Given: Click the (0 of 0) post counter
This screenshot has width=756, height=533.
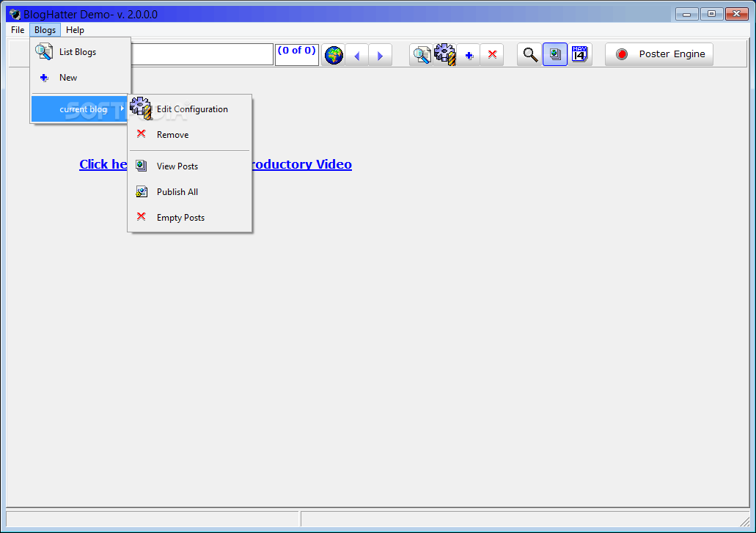Looking at the screenshot, I should tap(296, 54).
